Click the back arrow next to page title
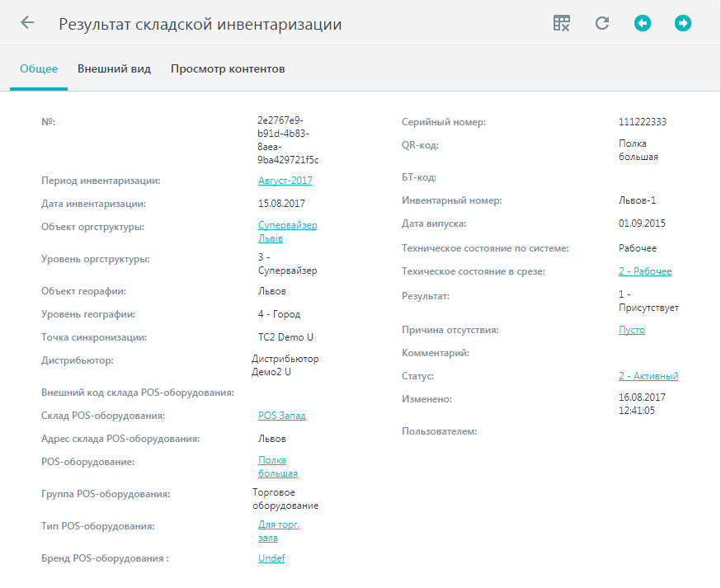Image resolution: width=721 pixels, height=588 pixels. tap(27, 22)
